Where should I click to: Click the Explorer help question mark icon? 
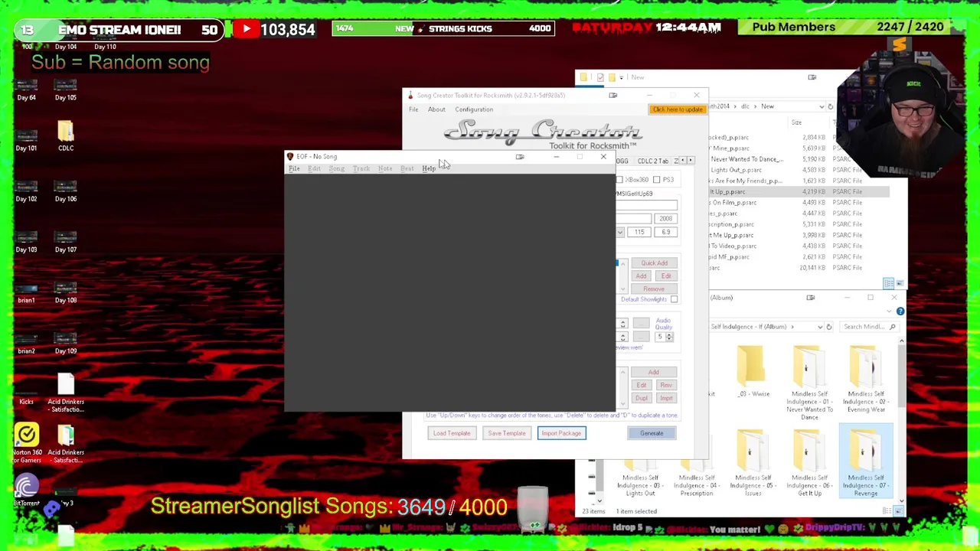(x=900, y=311)
